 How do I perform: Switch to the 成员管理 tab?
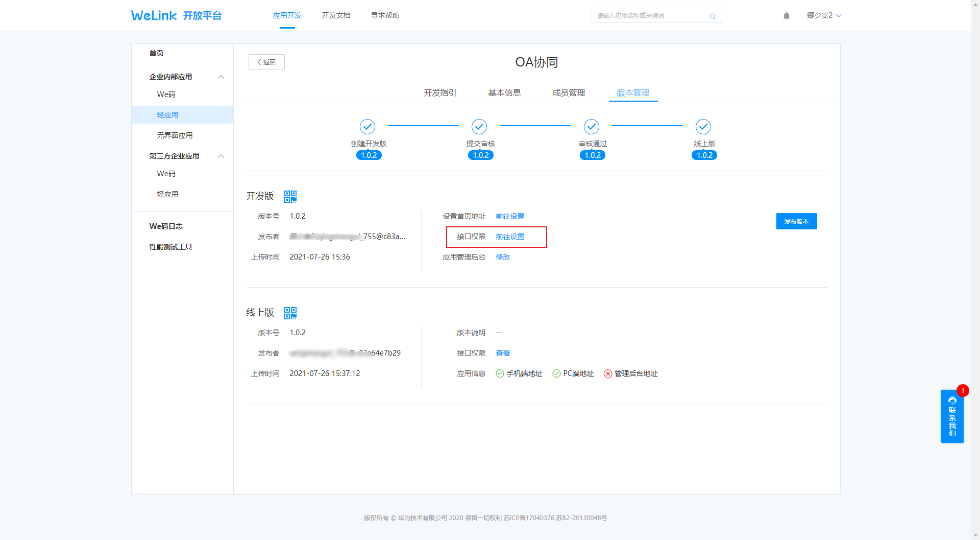569,93
